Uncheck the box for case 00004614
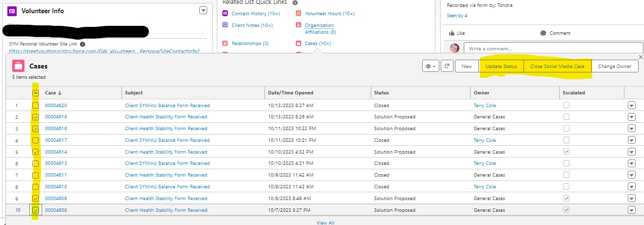 [35, 152]
